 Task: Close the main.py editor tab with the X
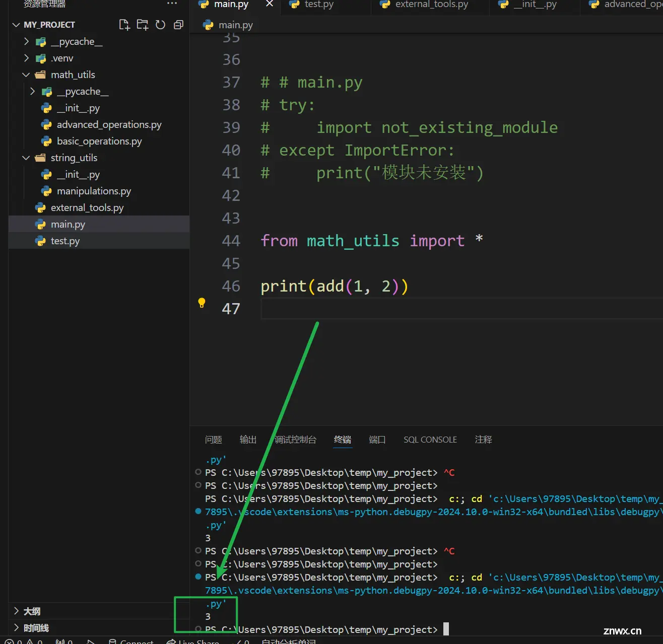[x=270, y=4]
